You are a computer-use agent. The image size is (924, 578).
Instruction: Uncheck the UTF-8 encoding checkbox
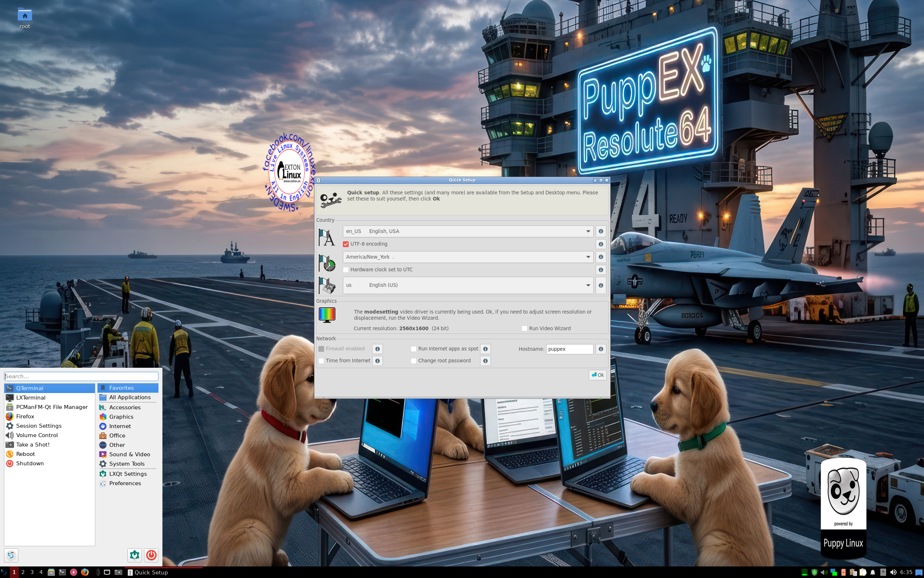click(x=345, y=244)
